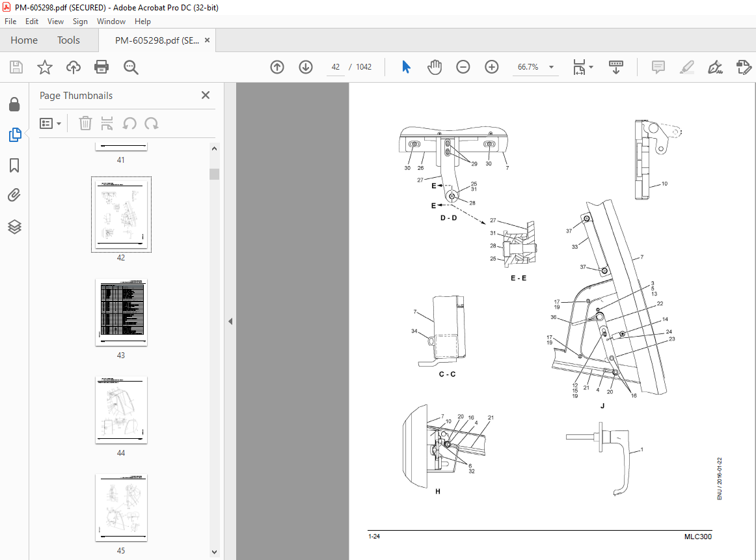Open the Sign menu

click(x=80, y=21)
